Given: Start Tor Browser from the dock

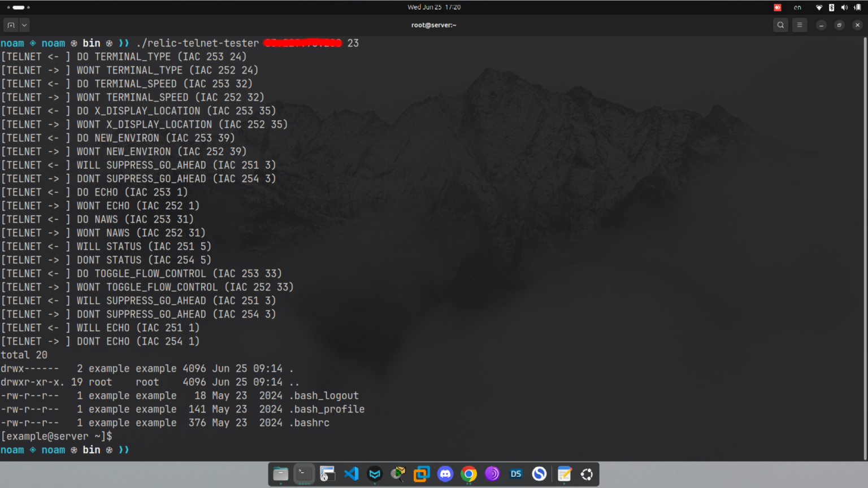Looking at the screenshot, I should click(492, 474).
